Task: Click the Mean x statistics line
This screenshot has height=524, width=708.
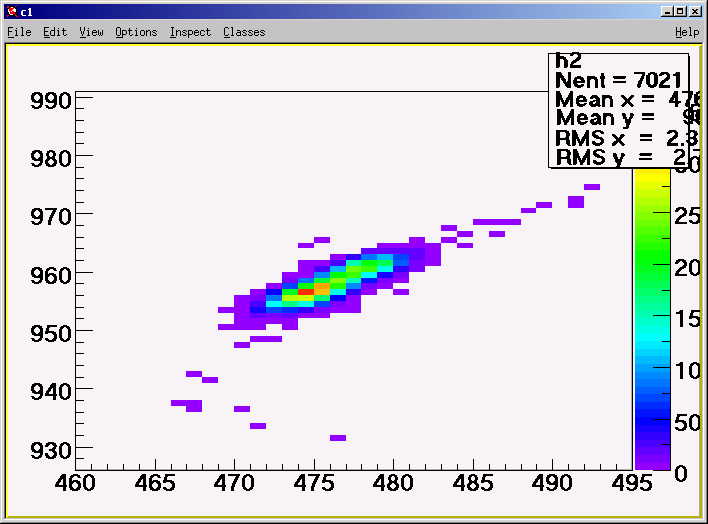Action: coord(627,99)
